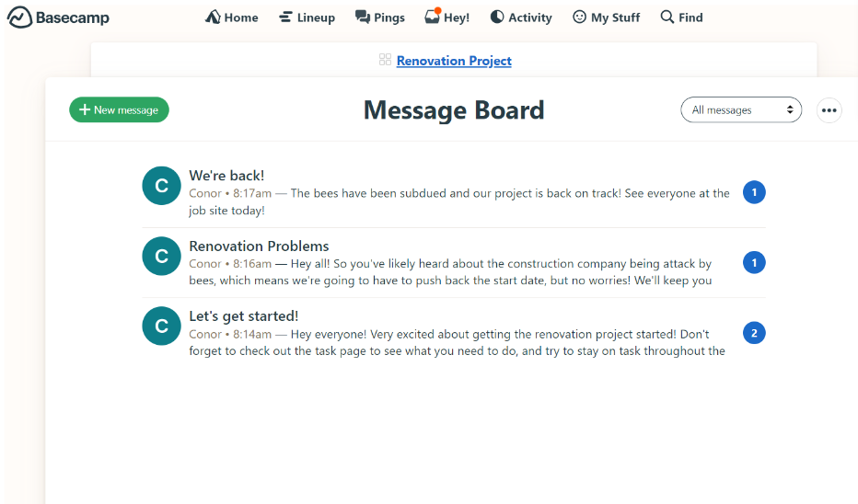
Task: Click the New message button
Action: (x=119, y=110)
